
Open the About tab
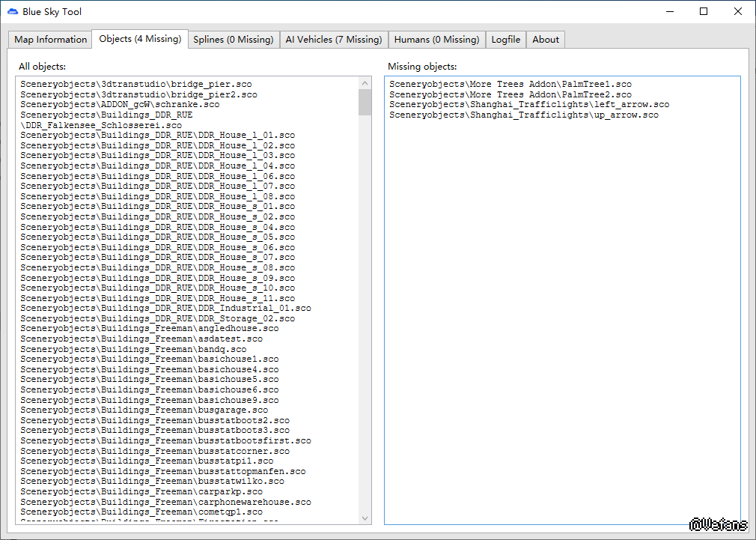[x=546, y=40]
